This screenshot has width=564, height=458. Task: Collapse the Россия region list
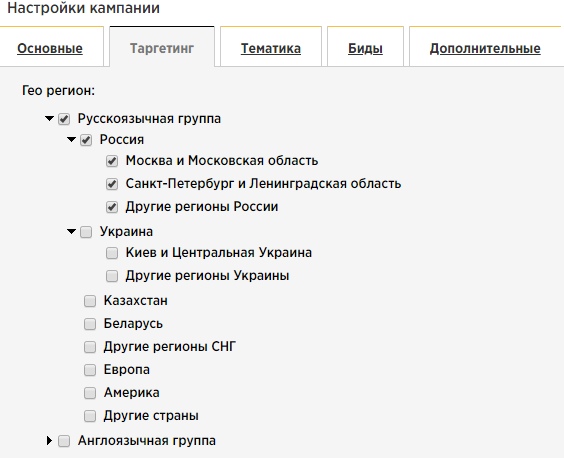(71, 140)
